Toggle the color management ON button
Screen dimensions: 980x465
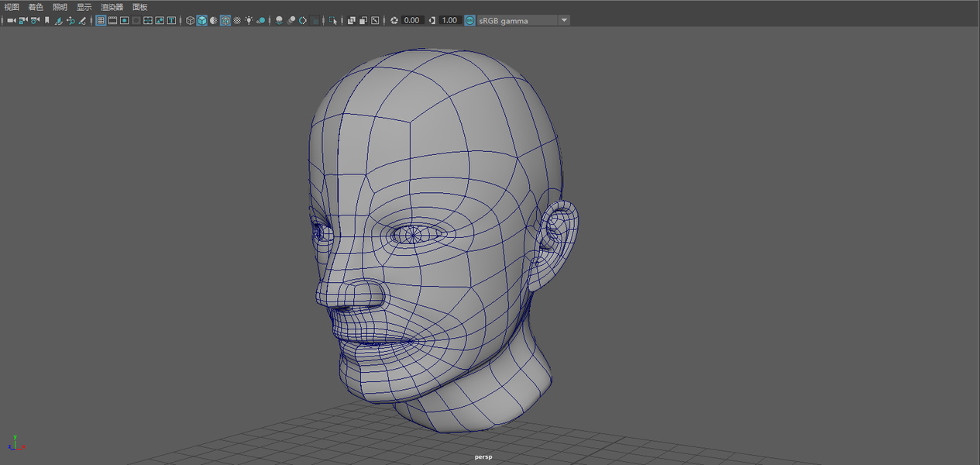tap(470, 20)
